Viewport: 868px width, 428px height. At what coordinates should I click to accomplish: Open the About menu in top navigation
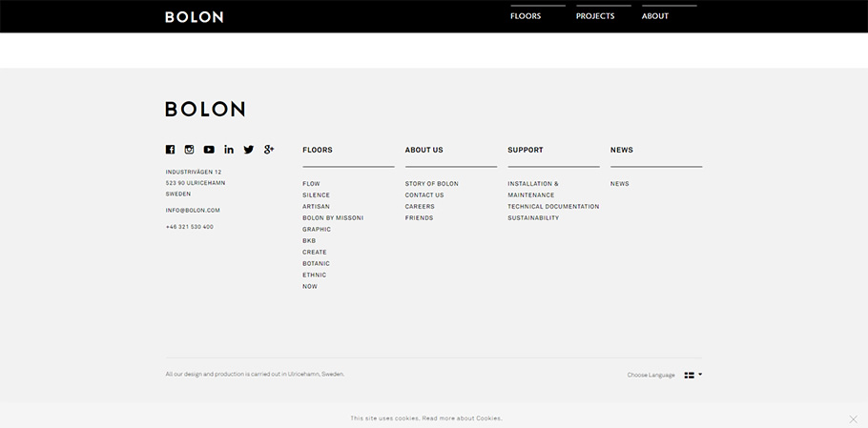[x=655, y=16]
